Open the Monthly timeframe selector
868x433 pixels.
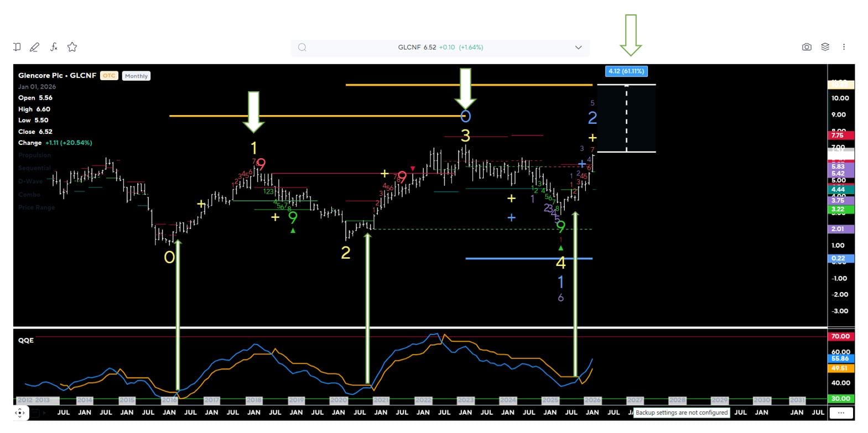(x=136, y=76)
